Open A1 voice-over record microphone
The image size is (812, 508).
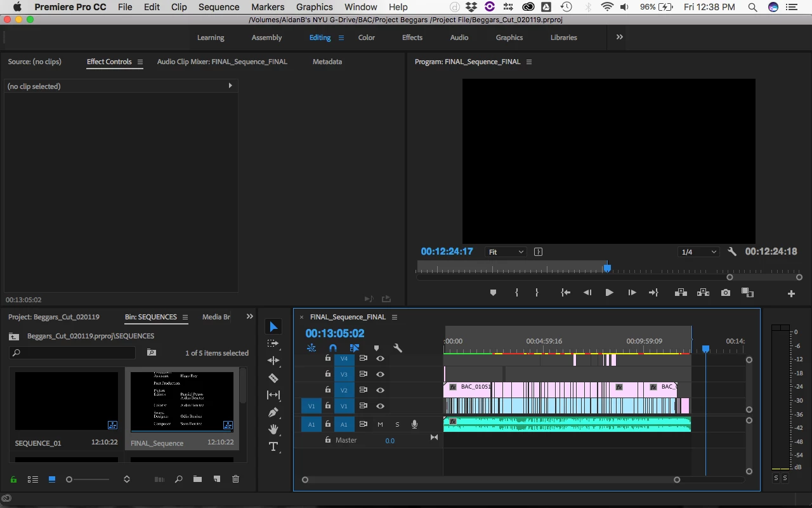coord(414,424)
